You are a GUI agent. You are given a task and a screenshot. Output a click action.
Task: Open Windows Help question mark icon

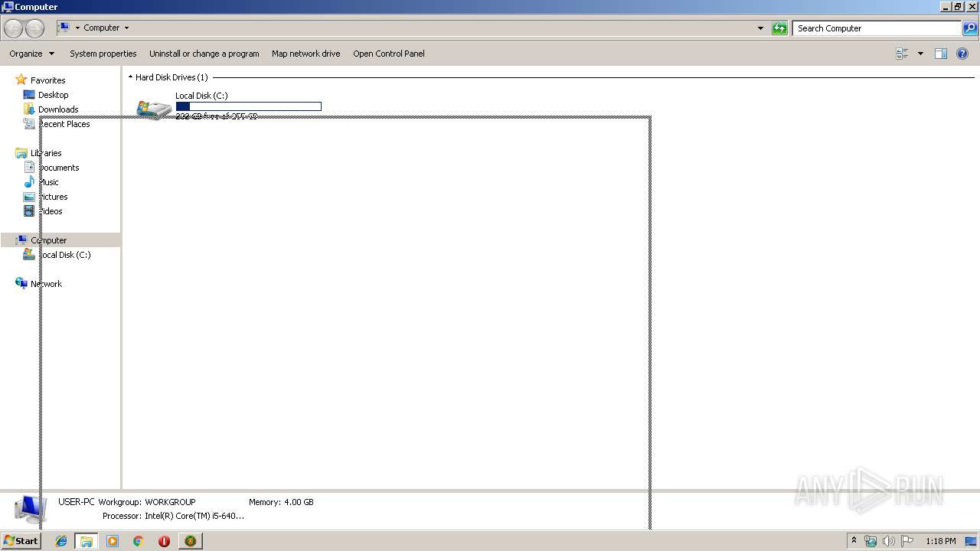pyautogui.click(x=962, y=54)
